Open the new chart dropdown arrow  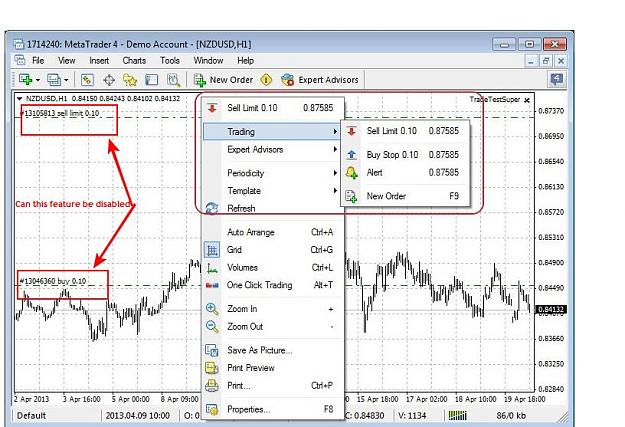coord(38,80)
